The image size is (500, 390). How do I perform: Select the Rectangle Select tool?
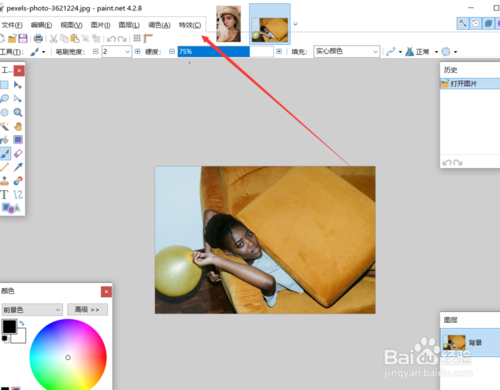[x=4, y=85]
